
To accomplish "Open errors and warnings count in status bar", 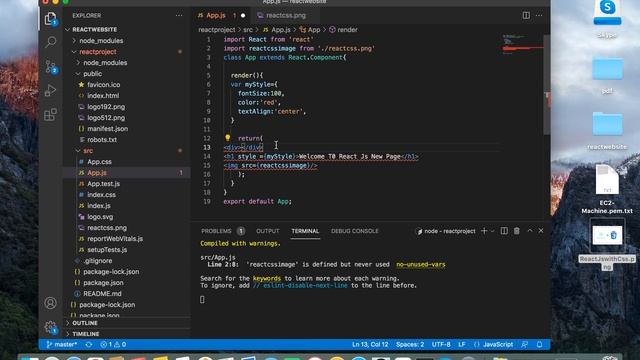I will pos(113,344).
